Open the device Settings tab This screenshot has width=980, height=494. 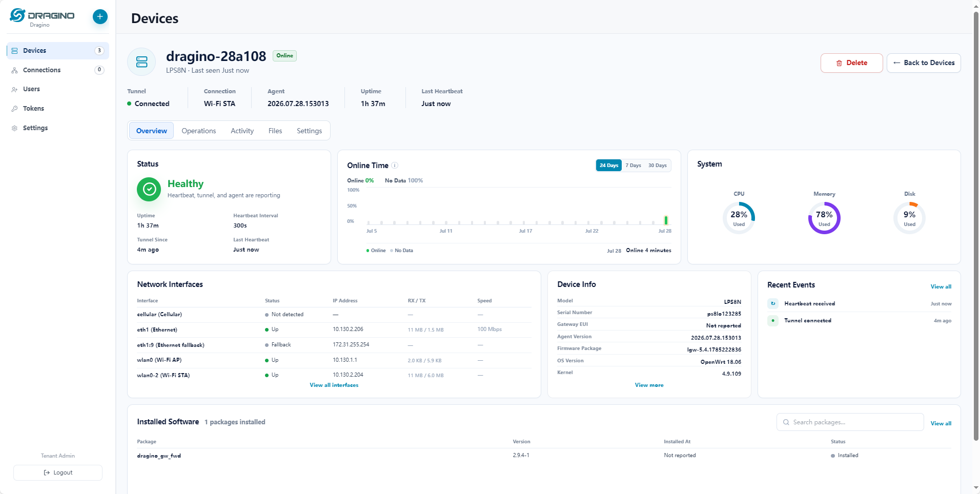[x=310, y=131]
